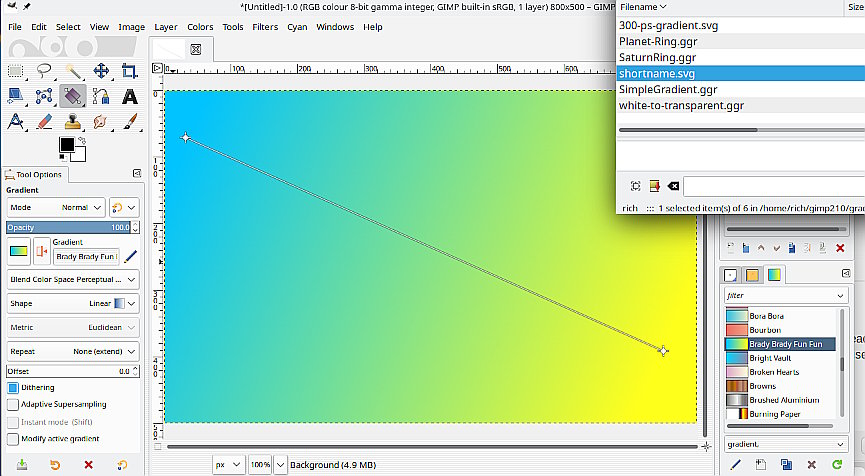Open the File menu
Image resolution: width=865 pixels, height=476 pixels.
click(15, 26)
